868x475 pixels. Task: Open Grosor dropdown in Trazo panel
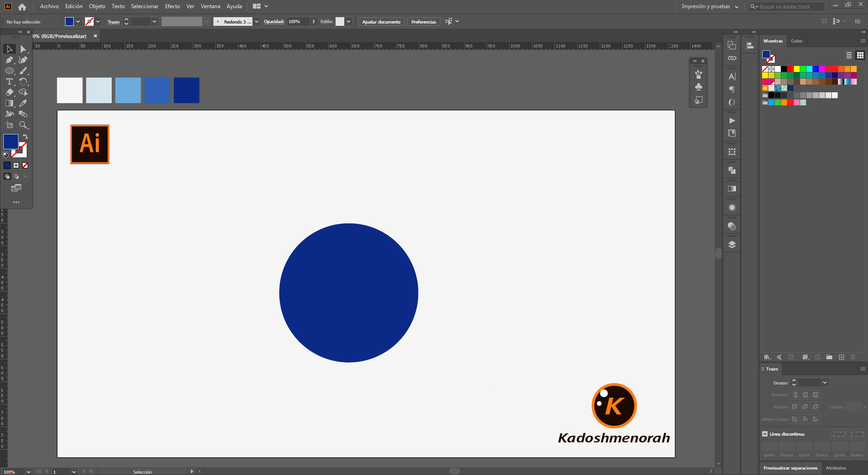pos(825,383)
